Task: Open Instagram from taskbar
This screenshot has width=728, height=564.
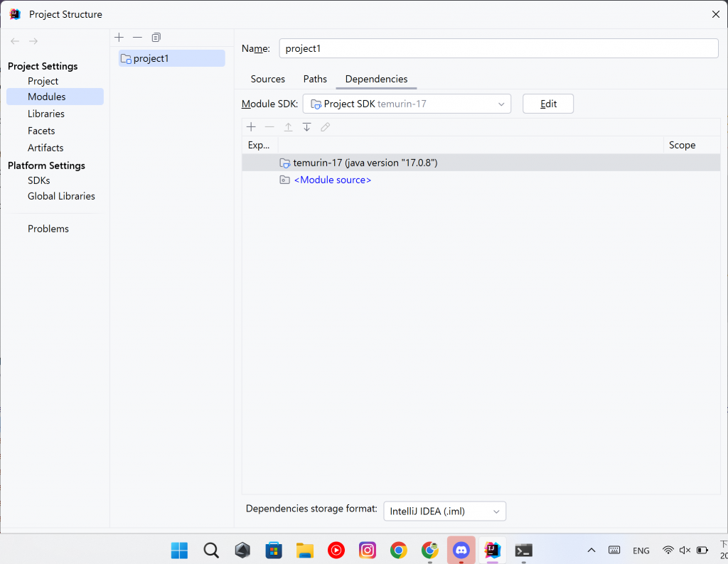Action: pos(368,551)
